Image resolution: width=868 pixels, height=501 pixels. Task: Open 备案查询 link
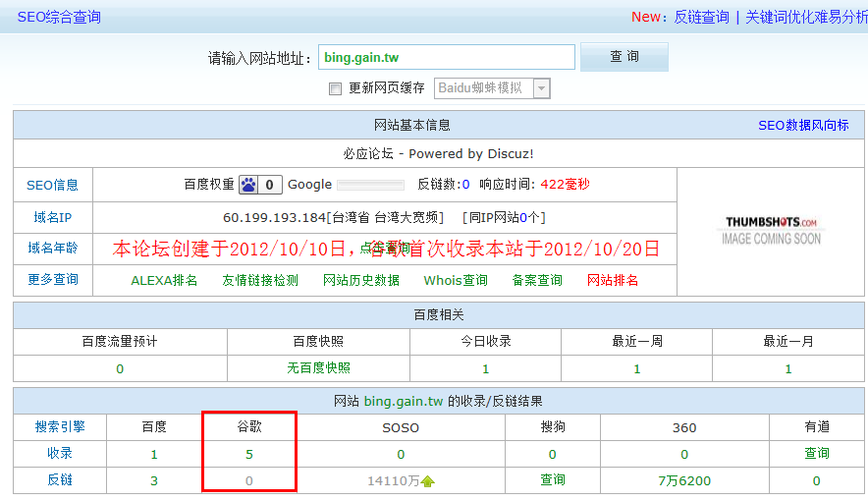537,281
